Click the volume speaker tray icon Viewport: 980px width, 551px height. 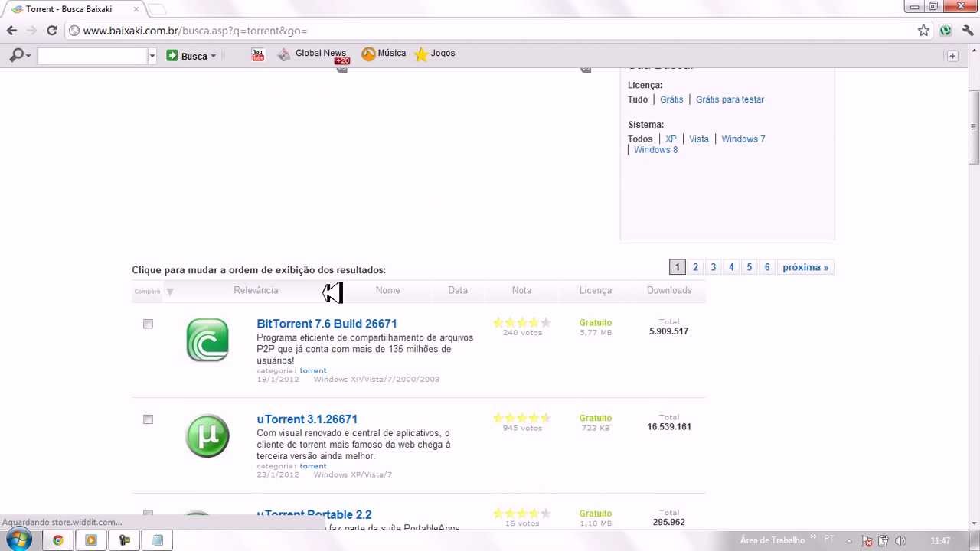point(900,541)
